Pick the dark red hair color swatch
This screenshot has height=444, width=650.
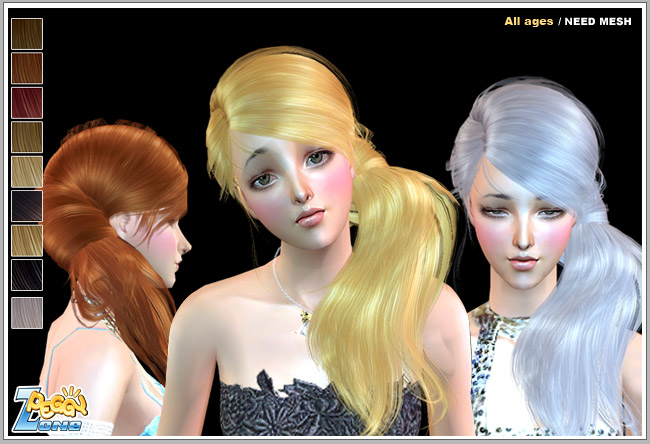27,103
